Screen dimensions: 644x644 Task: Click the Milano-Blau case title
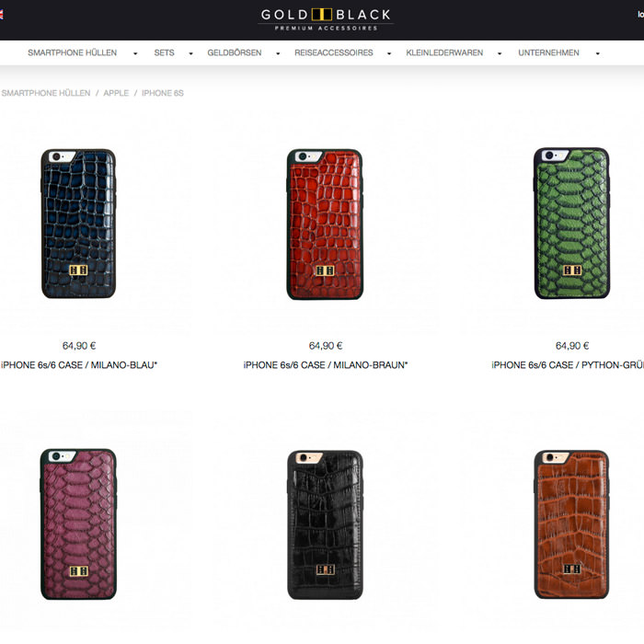tap(79, 365)
